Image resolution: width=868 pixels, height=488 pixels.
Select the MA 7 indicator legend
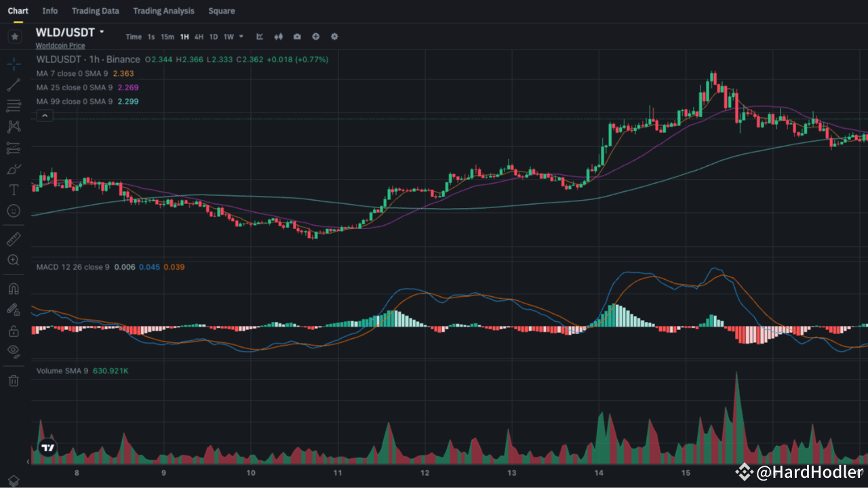pyautogui.click(x=72, y=73)
